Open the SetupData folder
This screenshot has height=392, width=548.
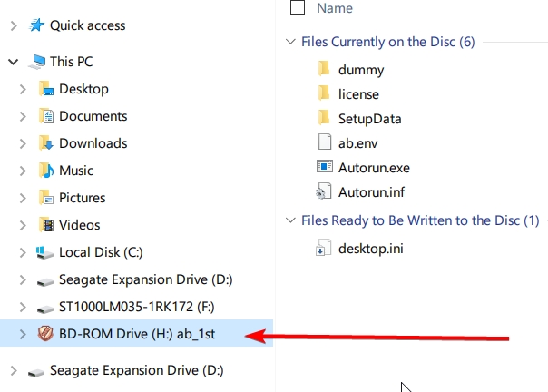(369, 118)
